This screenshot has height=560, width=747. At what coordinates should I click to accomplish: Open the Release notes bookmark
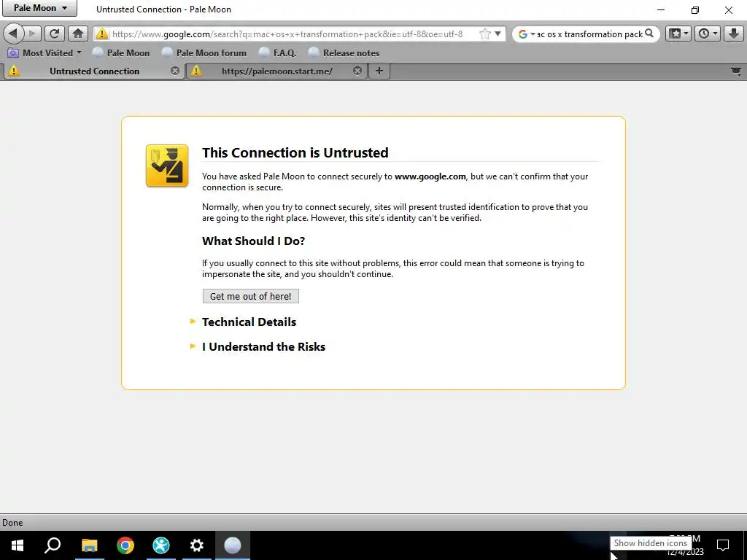[344, 52]
